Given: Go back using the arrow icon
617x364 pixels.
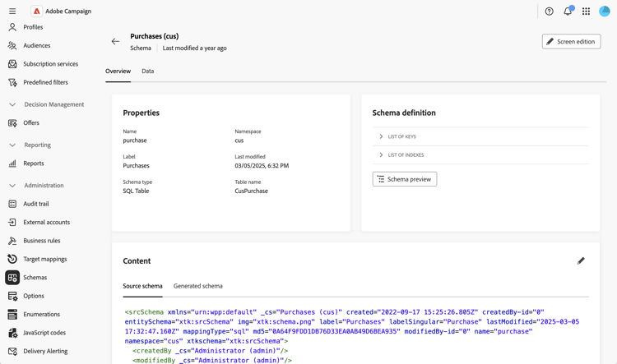Looking at the screenshot, I should coord(115,41).
